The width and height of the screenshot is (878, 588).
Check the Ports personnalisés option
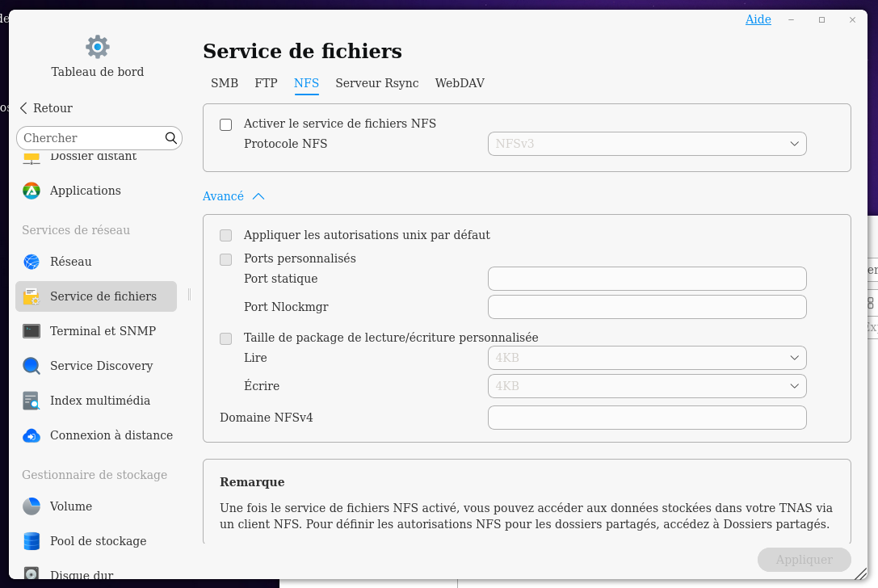[226, 259]
